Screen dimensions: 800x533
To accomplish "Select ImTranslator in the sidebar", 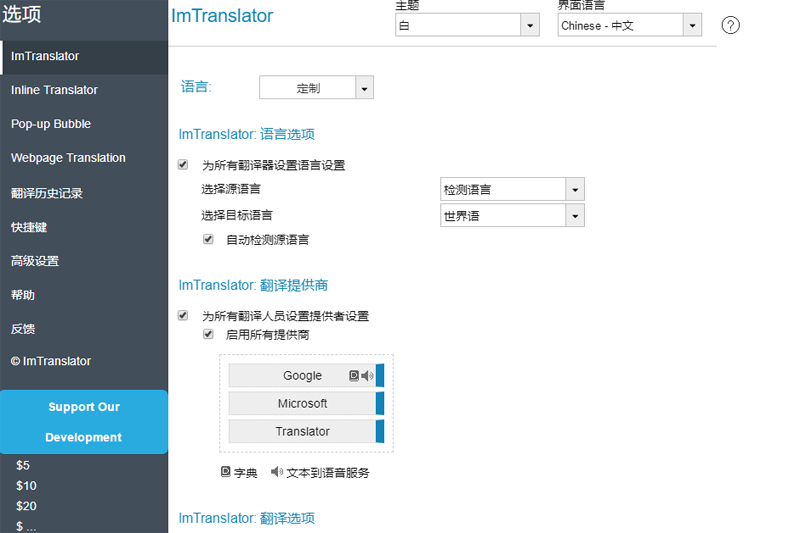I will pyautogui.click(x=84, y=56).
